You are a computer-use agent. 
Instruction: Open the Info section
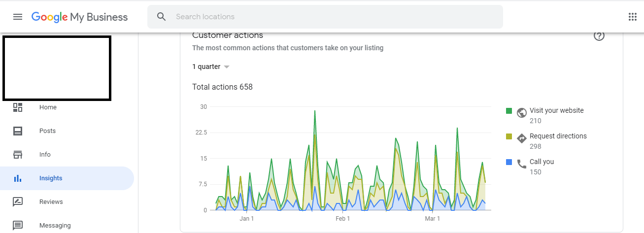click(x=45, y=155)
